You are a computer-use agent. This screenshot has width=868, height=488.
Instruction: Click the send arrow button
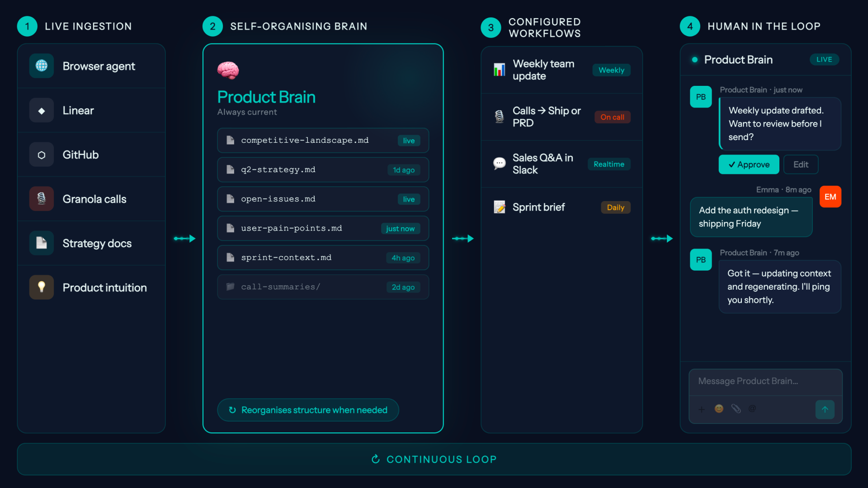click(825, 409)
